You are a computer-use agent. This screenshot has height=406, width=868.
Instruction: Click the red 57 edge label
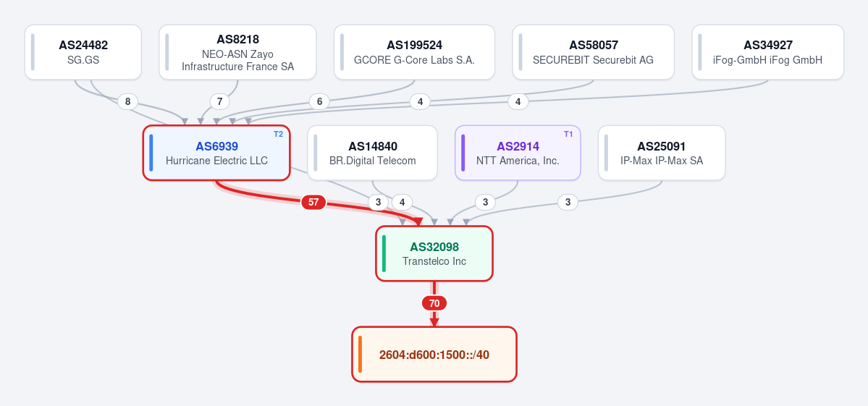coord(313,202)
